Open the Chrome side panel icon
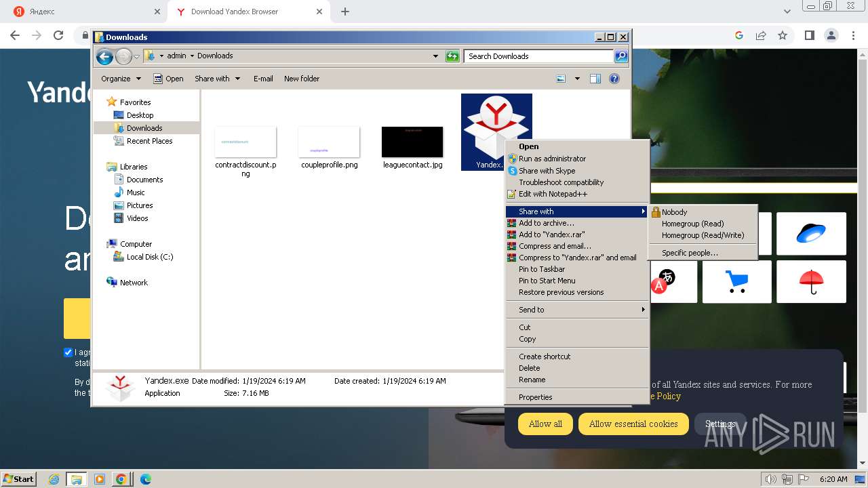The width and height of the screenshot is (868, 488). tap(809, 35)
